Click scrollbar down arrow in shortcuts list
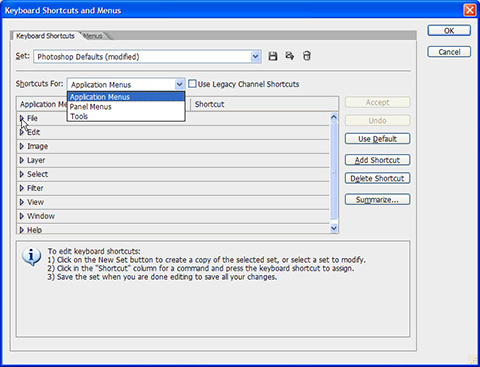Image resolution: width=480 pixels, height=367 pixels. click(x=334, y=228)
